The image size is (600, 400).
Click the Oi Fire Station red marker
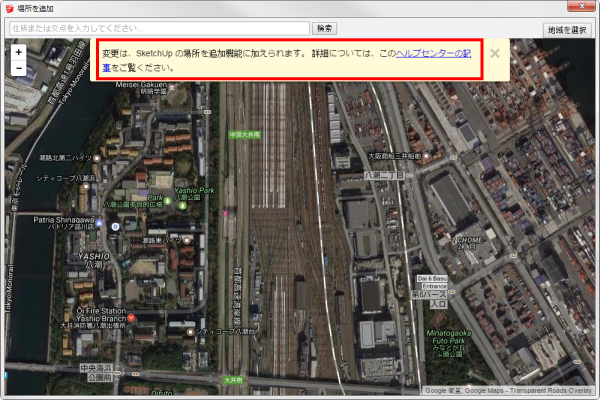pos(131,317)
